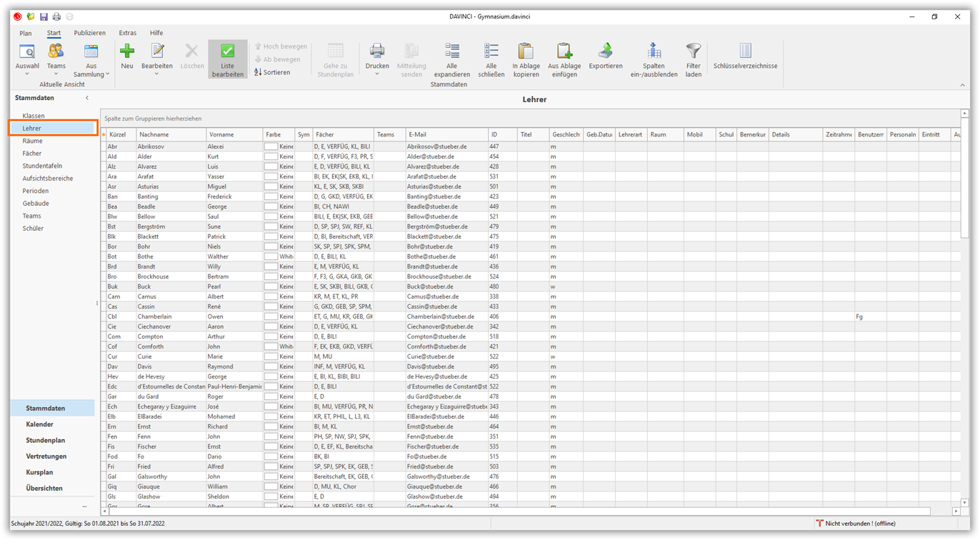
Task: Click Alle schließen icon
Action: coord(491,51)
